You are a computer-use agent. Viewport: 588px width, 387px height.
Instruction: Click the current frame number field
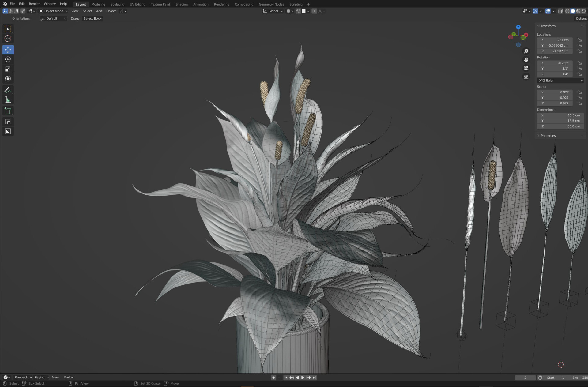point(525,378)
